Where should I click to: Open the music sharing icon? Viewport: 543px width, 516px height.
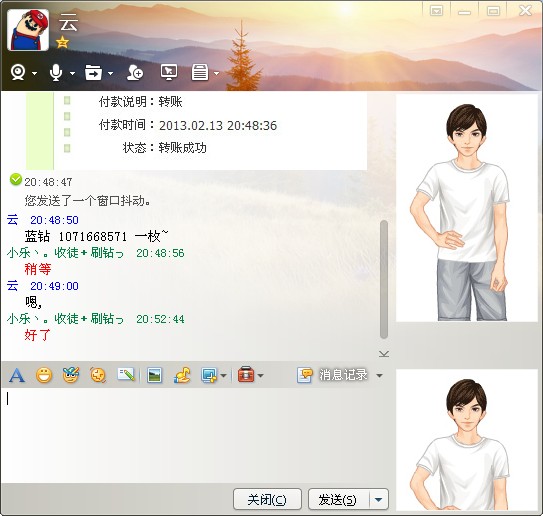point(182,375)
